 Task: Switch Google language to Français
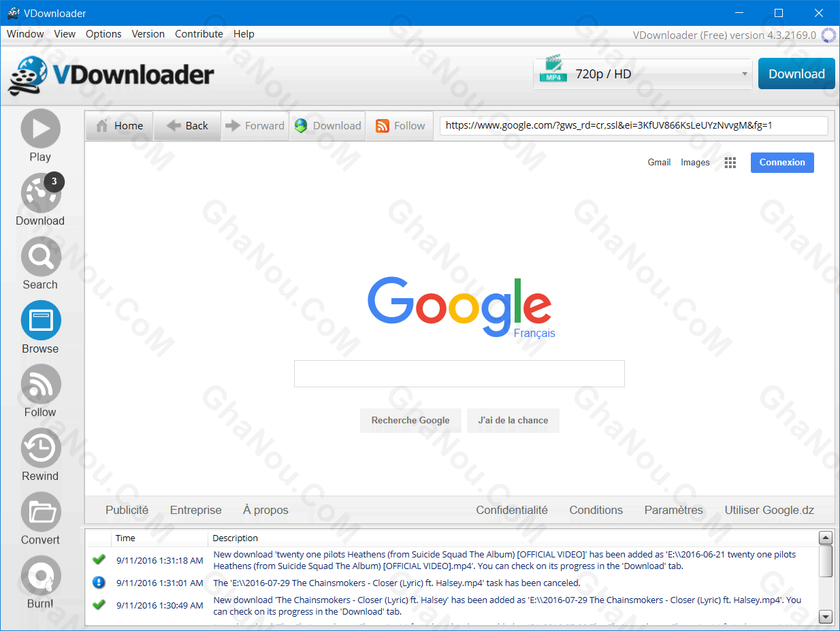coord(534,334)
